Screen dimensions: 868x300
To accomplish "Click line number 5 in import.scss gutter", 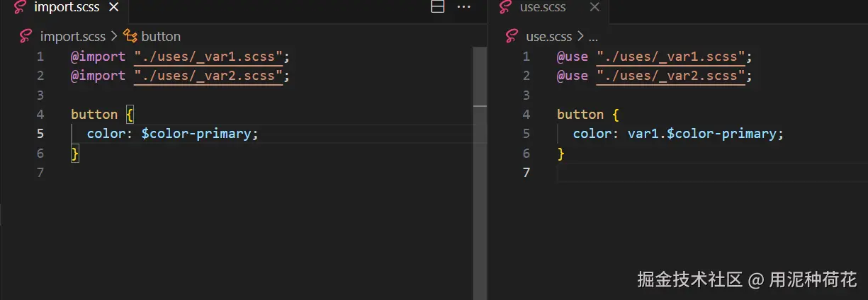I will [x=40, y=133].
